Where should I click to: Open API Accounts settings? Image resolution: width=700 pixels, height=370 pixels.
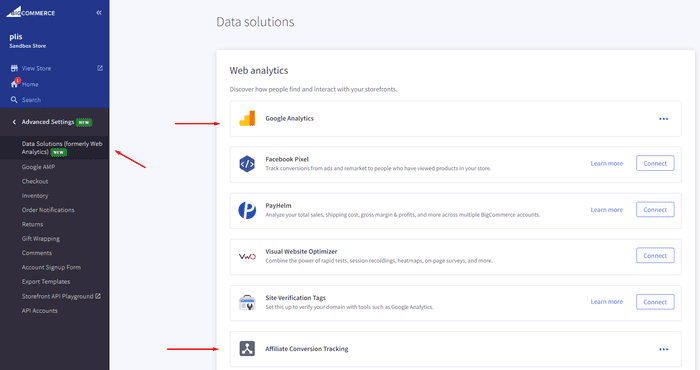coord(40,311)
